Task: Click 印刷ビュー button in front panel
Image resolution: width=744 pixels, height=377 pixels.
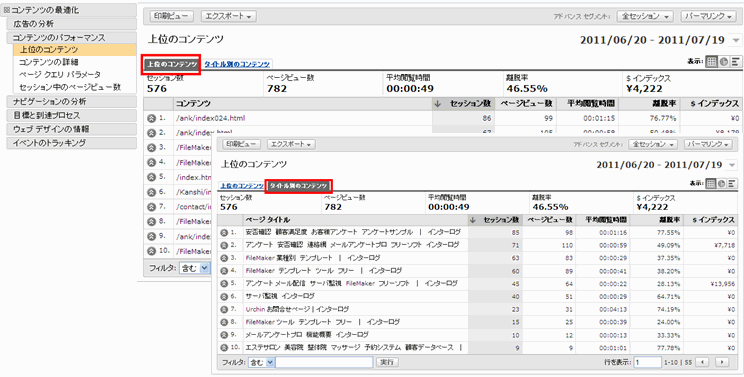Action: [242, 144]
